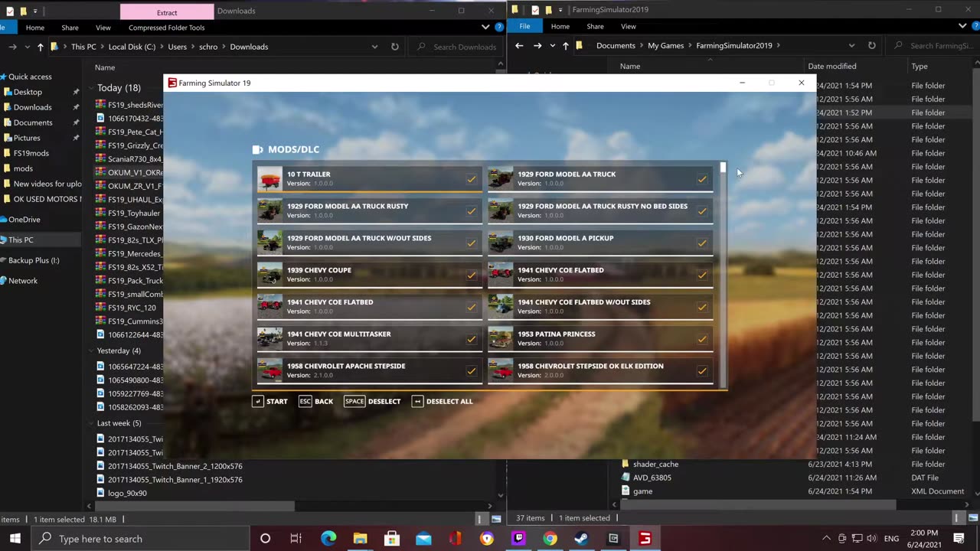
Task: Go up one folder in FarmingSimulator2019 window
Action: click(565, 45)
